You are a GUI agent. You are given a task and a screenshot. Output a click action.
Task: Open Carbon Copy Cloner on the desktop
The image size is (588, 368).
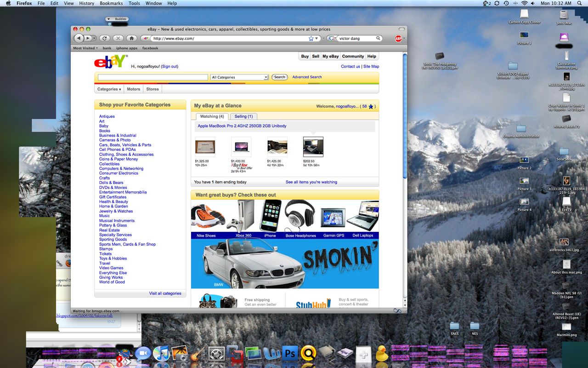pos(524,17)
